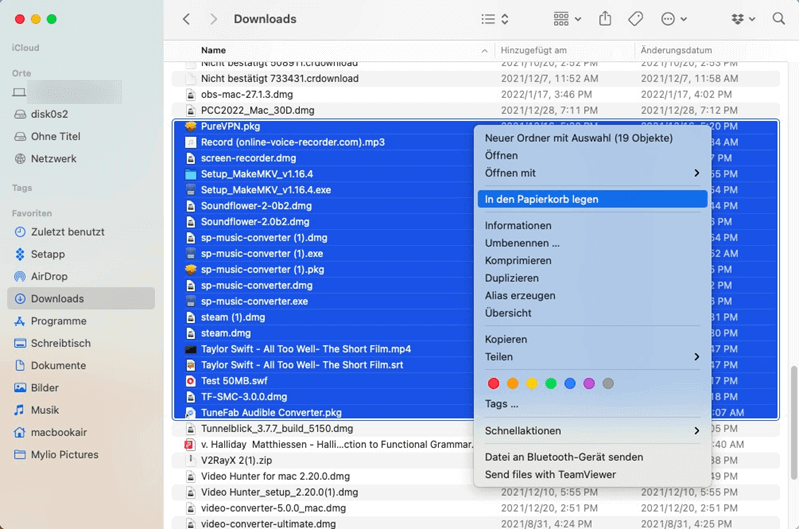This screenshot has height=529, width=799.
Task: Select obs-mac-27.1.3.dmg file
Action: pyautogui.click(x=247, y=95)
